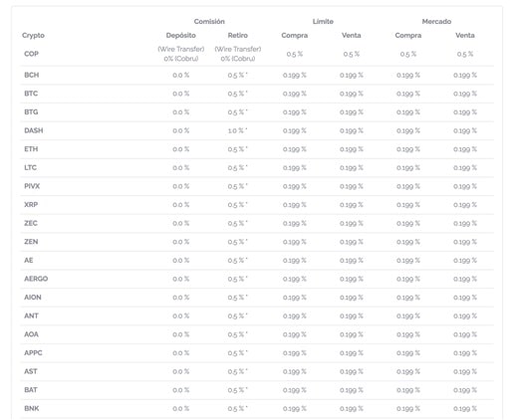Select the Comisión group header
514x420 pixels.
(x=209, y=22)
